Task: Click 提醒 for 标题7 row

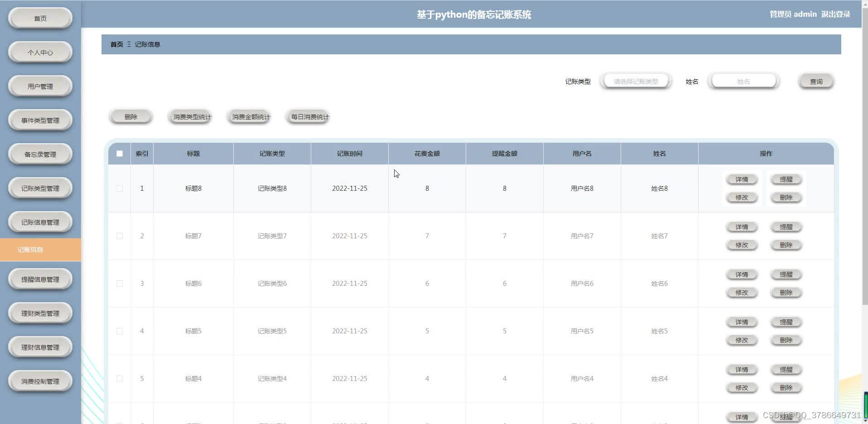Action: [786, 227]
